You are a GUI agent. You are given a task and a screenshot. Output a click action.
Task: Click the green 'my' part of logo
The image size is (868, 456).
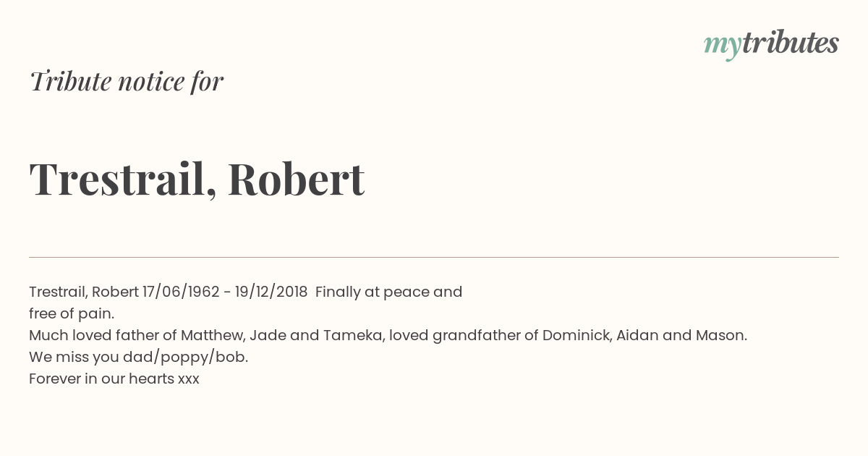(723, 46)
